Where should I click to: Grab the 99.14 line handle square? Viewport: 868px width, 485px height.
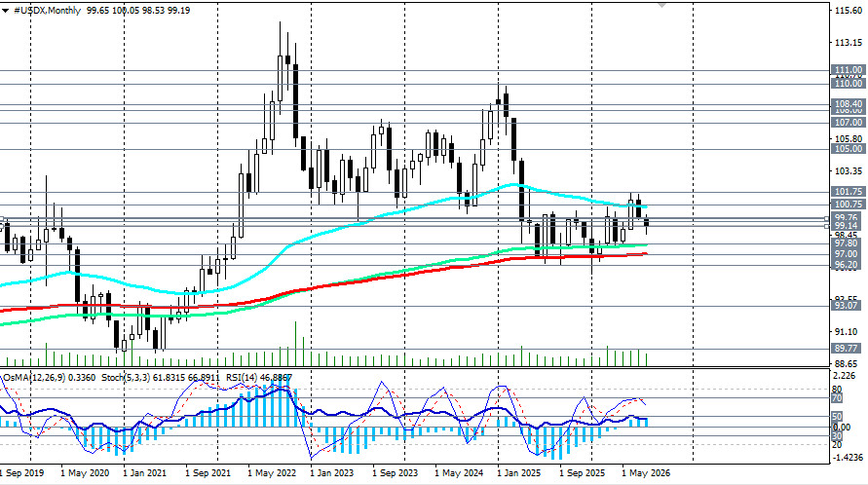coord(827,226)
